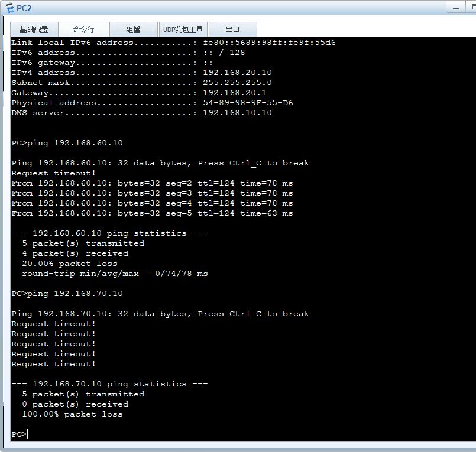Click the IPv6 gateway line
Viewport: 476px width, 452px height.
click(x=112, y=63)
